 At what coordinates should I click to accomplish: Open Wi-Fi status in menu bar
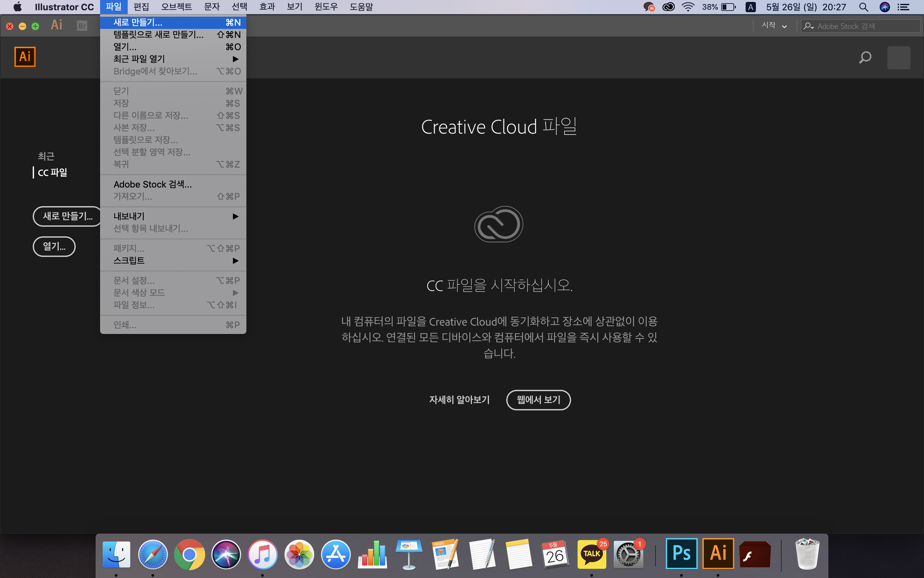point(688,7)
